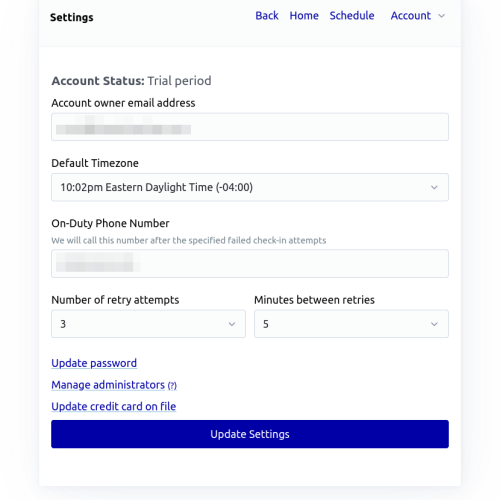Click the Update Settings button
Screen dimensions: 500x500
coord(250,434)
